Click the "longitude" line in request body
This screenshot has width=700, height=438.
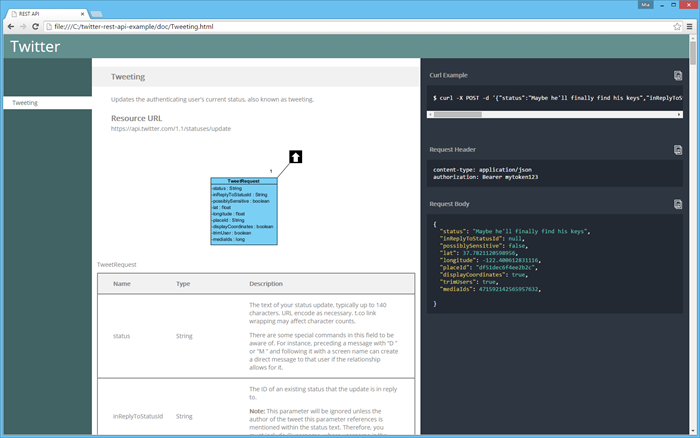490,260
